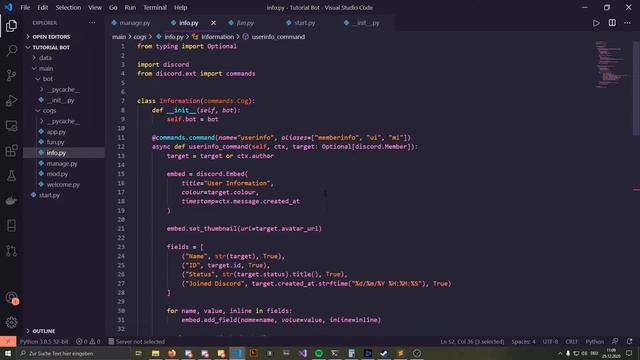640x360 pixels.
Task: Open the Testing flask view
Action: click(x=11, y=176)
